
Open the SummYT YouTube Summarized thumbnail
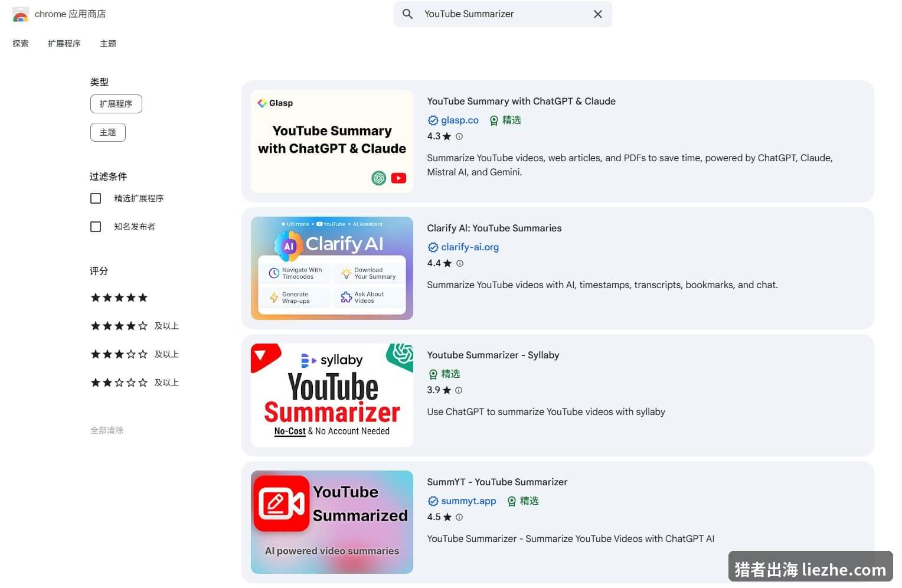pyautogui.click(x=332, y=522)
